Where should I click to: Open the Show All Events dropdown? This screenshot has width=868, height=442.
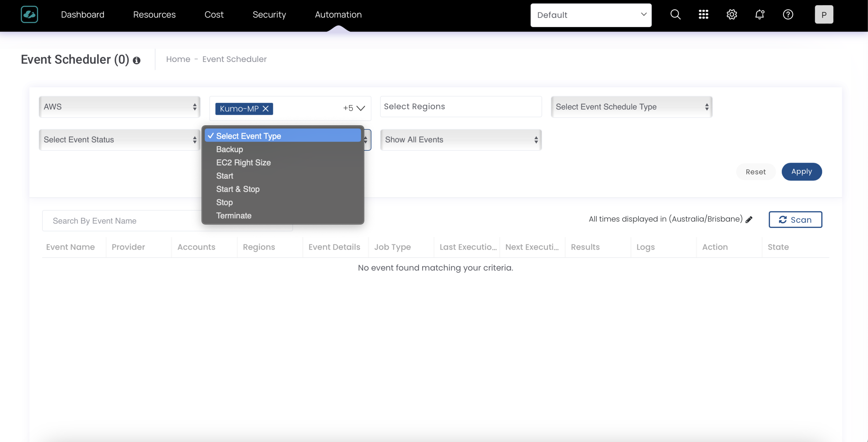(461, 140)
